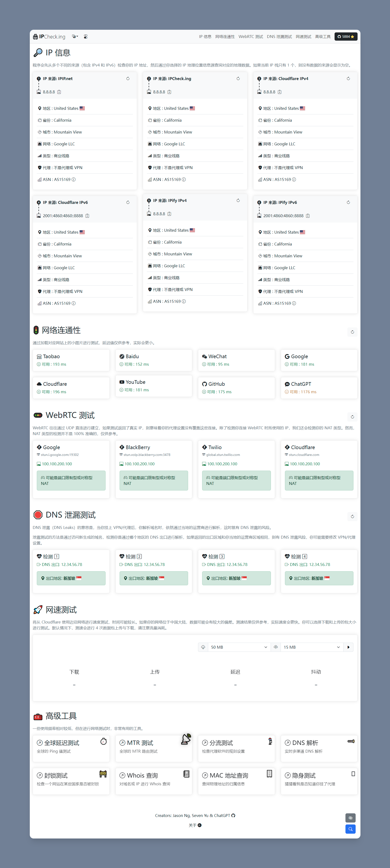Open the language selector dropdown
Screen dimensions: 390x868
(x=75, y=37)
